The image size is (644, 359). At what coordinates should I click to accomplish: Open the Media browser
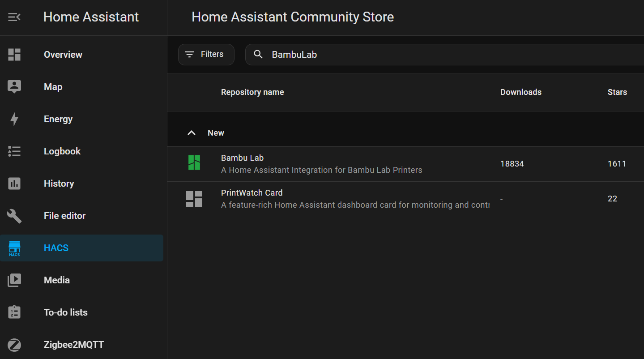point(82,280)
